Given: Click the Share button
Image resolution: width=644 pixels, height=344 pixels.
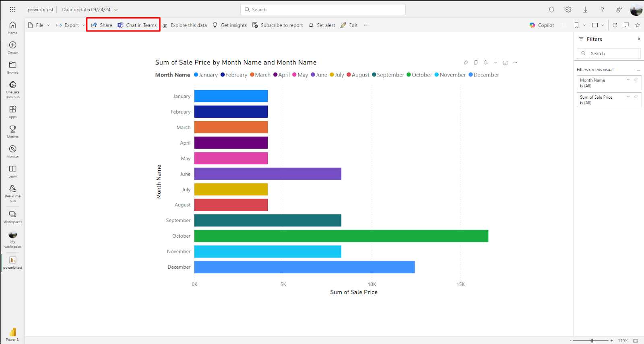Looking at the screenshot, I should [x=102, y=25].
